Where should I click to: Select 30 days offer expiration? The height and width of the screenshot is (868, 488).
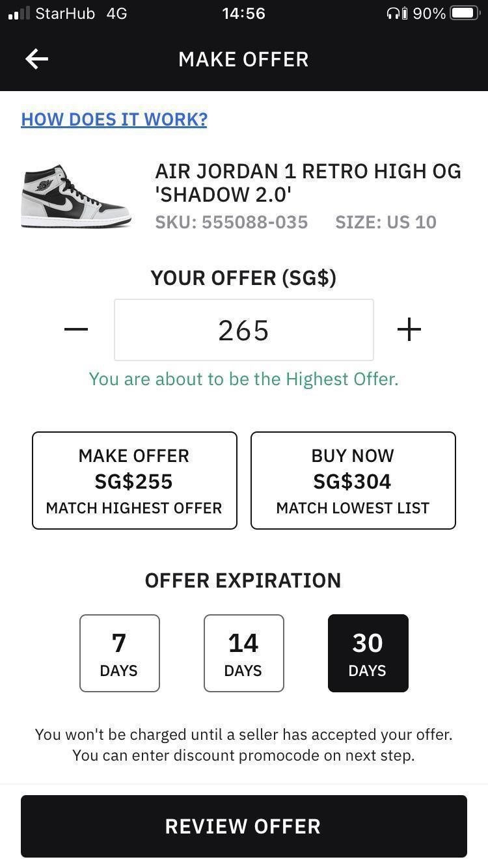click(368, 653)
